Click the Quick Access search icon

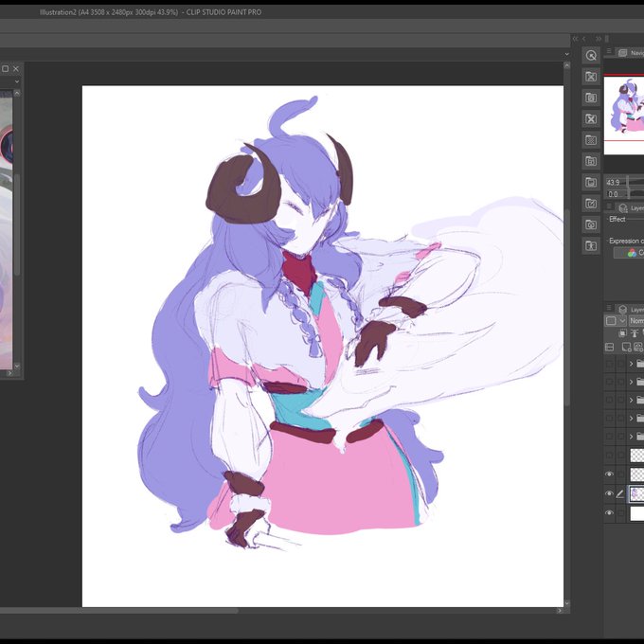click(591, 56)
